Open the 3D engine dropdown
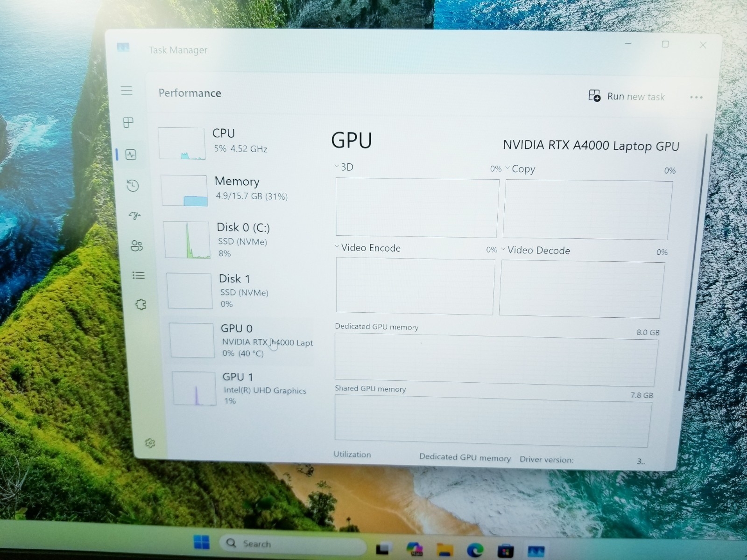747x560 pixels. [337, 166]
